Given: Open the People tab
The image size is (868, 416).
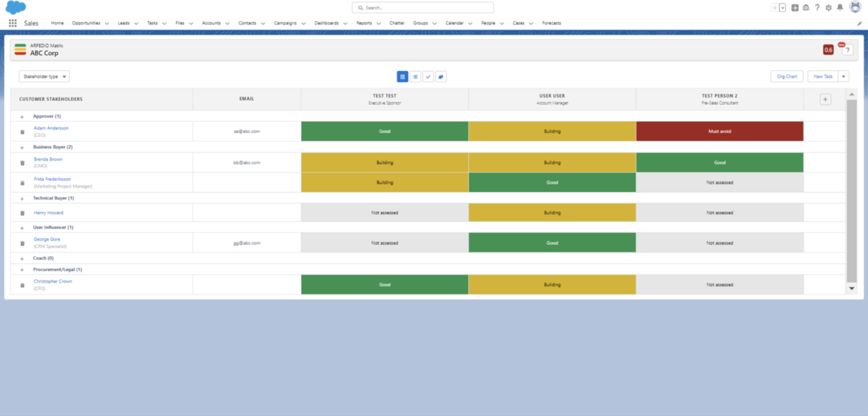Looking at the screenshot, I should click(x=488, y=23).
